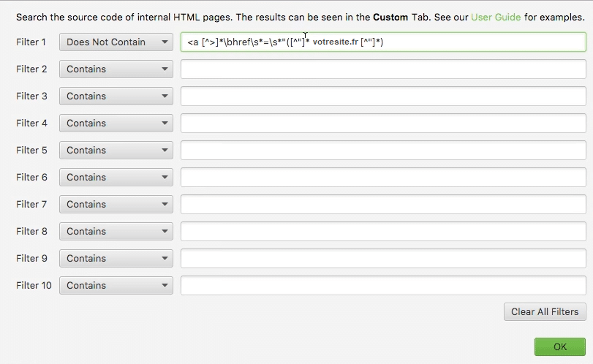The height and width of the screenshot is (364, 593).
Task: Confirm with the green OK button
Action: [560, 346]
